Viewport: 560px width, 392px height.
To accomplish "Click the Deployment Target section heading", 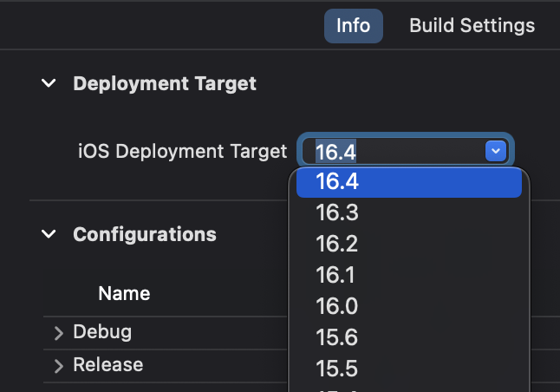I will 165,84.
